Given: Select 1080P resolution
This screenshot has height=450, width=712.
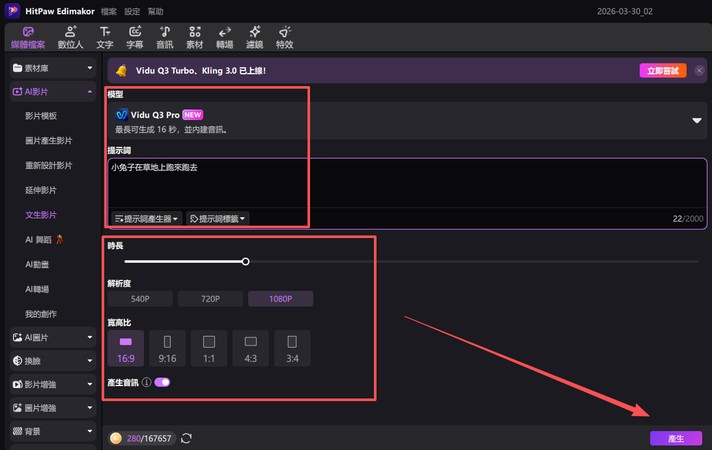Looking at the screenshot, I should 281,299.
